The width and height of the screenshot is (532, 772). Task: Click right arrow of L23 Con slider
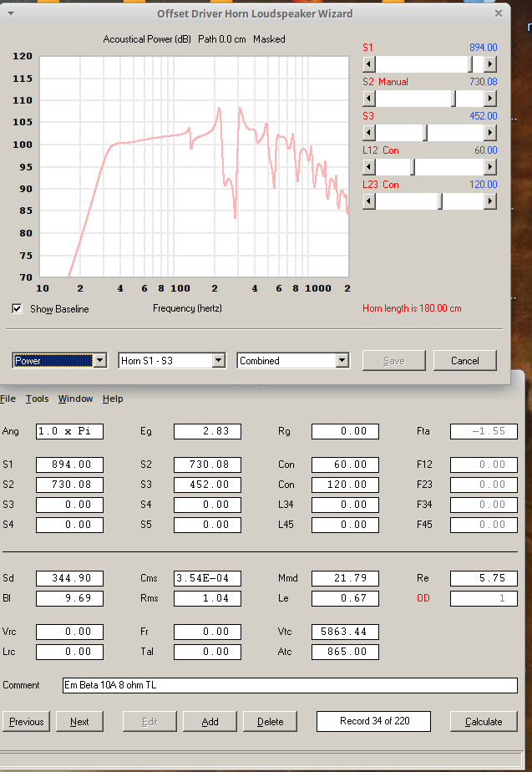click(x=490, y=201)
